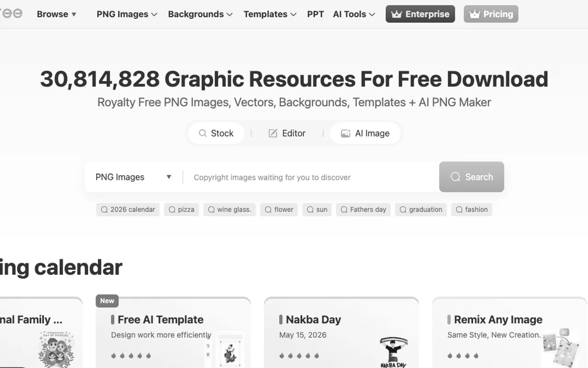Click the Enterprise button
This screenshot has height=368, width=588.
(x=420, y=14)
